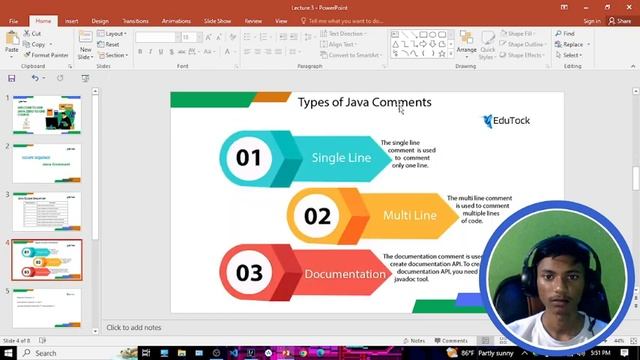Click the Redo icon in Quick Access toolbar

[60, 78]
